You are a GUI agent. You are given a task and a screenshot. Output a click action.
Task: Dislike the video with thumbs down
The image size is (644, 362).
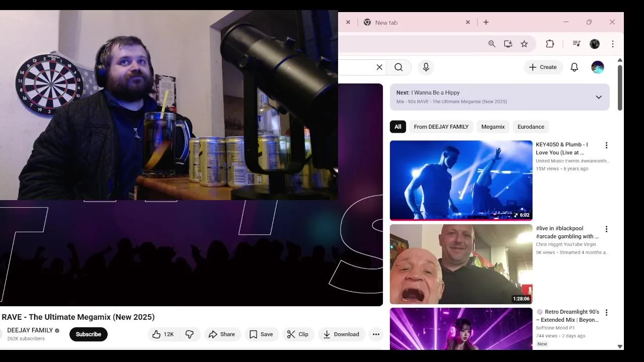(190, 334)
